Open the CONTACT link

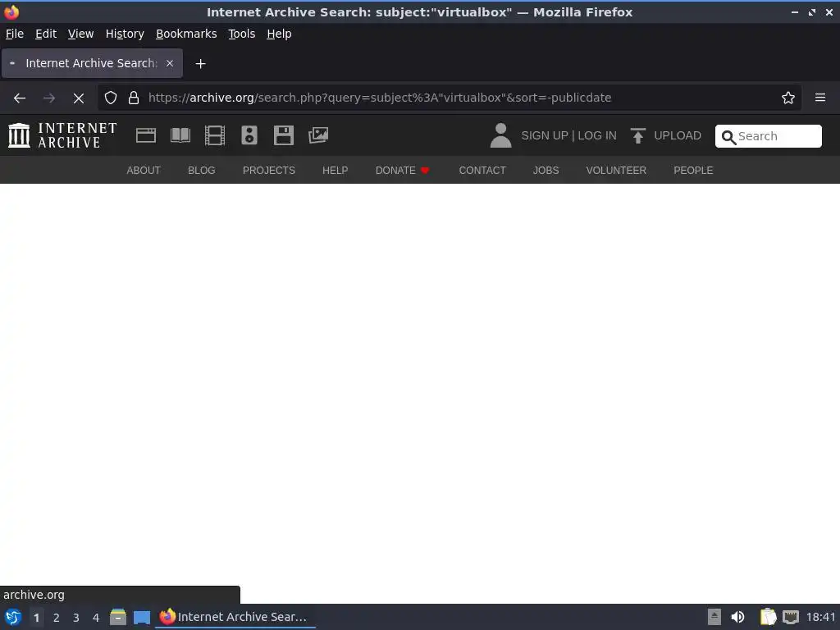[x=482, y=171]
